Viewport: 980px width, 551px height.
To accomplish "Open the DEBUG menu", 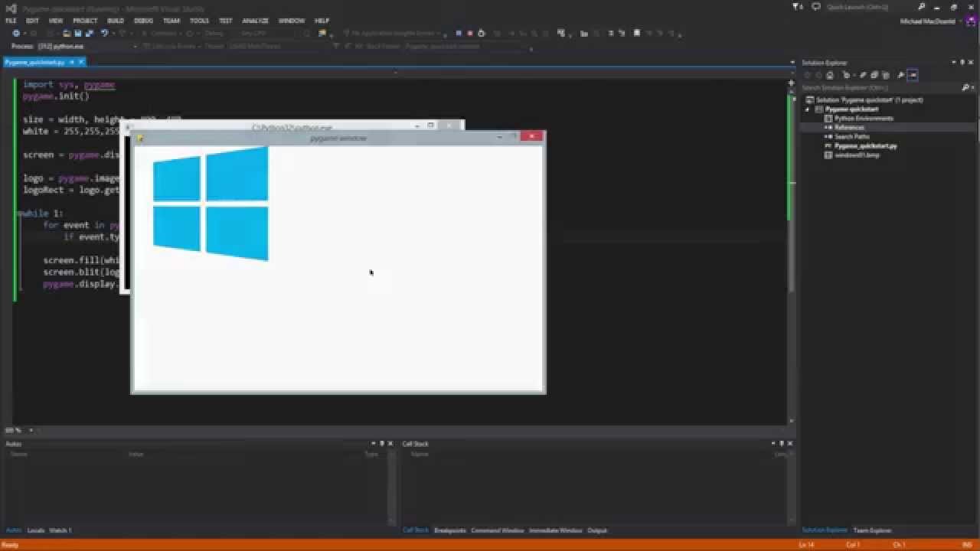I will click(x=144, y=21).
